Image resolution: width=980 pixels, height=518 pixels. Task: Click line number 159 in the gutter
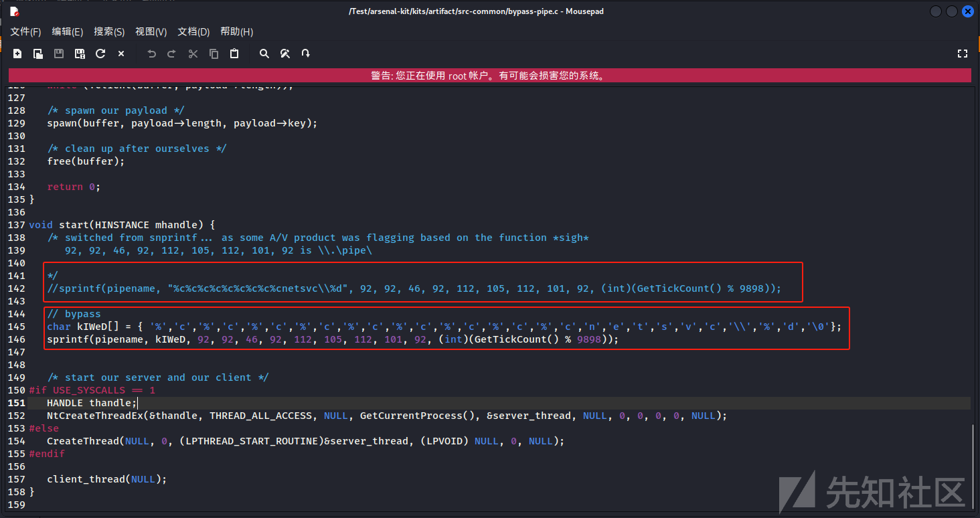tap(17, 505)
